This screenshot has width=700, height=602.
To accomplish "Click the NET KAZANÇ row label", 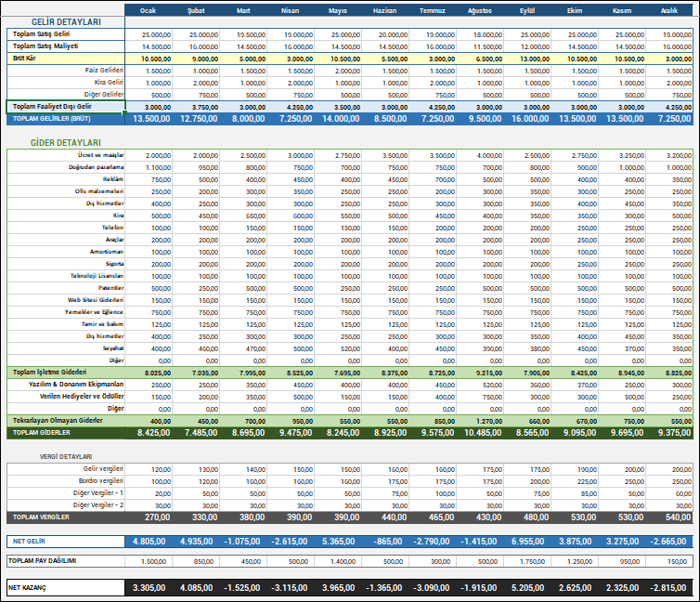I will coord(27,588).
